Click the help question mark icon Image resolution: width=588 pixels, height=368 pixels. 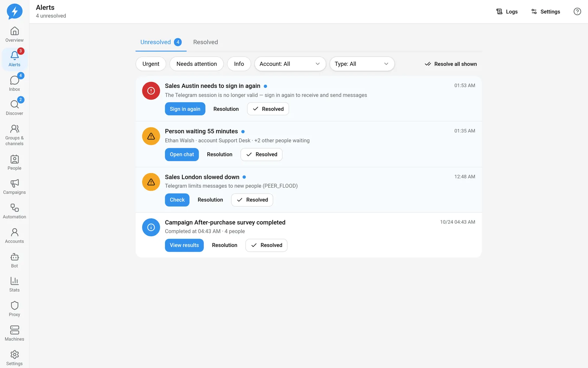coord(577,12)
